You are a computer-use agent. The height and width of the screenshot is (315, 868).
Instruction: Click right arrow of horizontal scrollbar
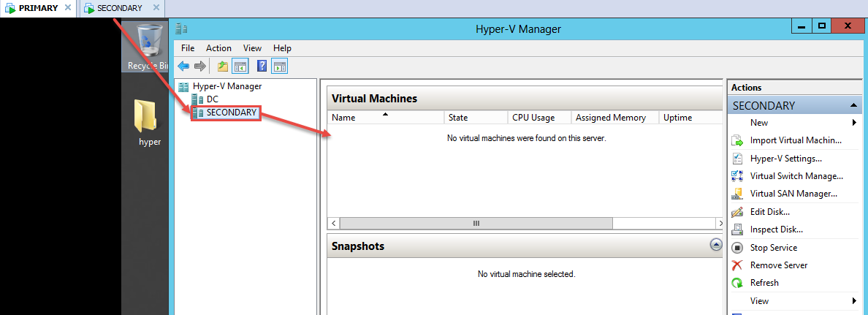tap(719, 223)
